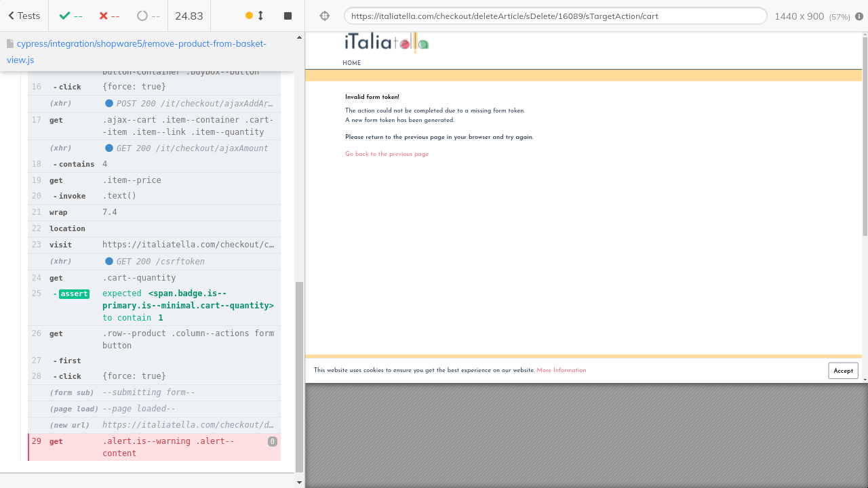Click the iTaliatella logo
This screenshot has width=868, height=488.
pos(386,43)
